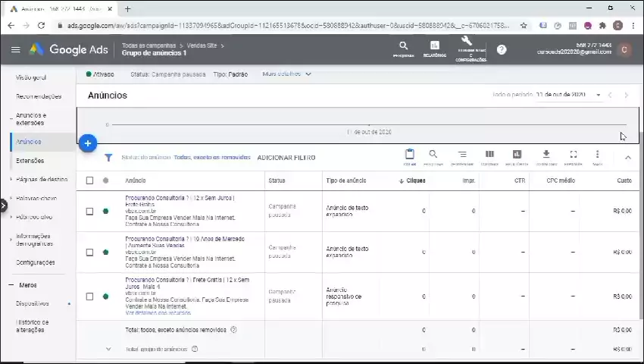The height and width of the screenshot is (364, 644).
Task: Open Extensões in the left sidebar
Action: (x=30, y=161)
